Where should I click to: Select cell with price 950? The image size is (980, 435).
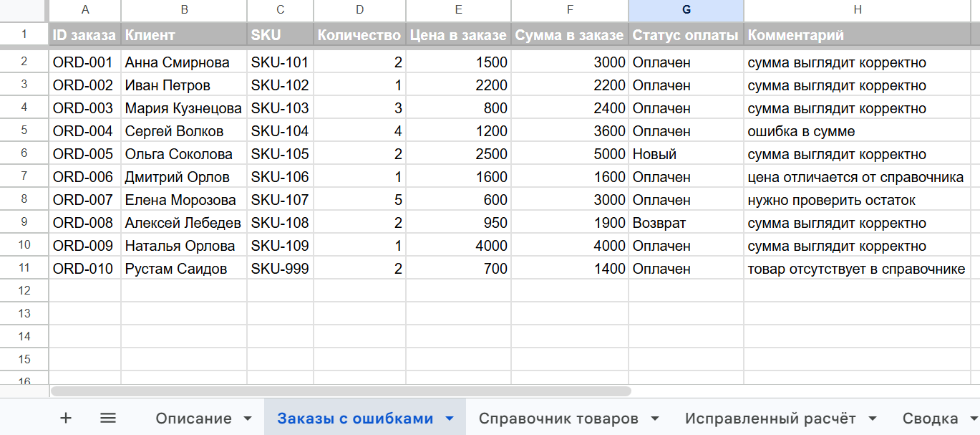pyautogui.click(x=458, y=223)
